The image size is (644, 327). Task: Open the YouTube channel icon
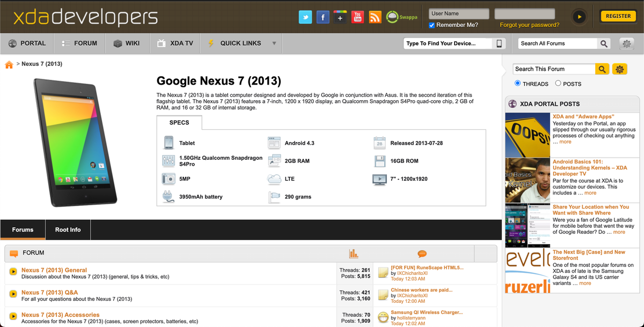[357, 17]
